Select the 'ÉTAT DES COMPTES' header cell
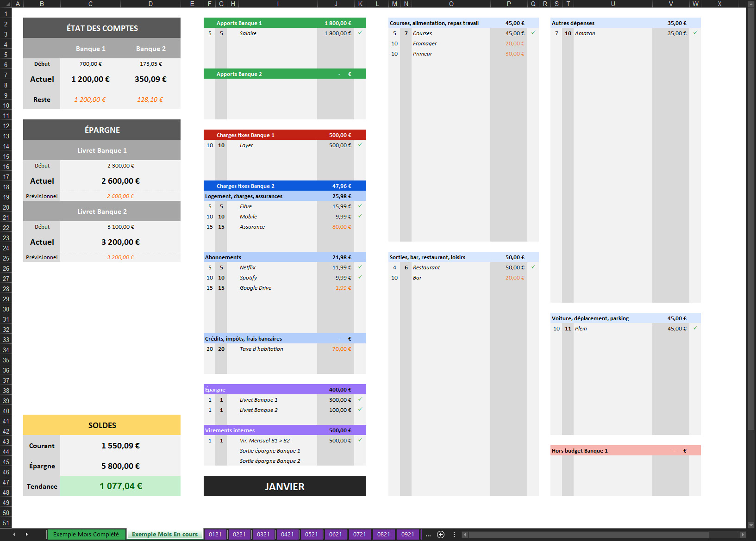The image size is (756, 541). (102, 28)
